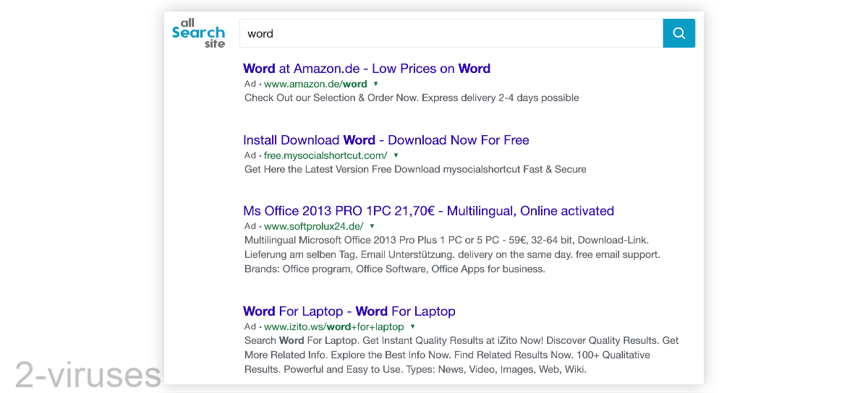
Task: Click 'Multilingual Microsoft Office 2013 Pro Plus' description
Action: point(447,240)
